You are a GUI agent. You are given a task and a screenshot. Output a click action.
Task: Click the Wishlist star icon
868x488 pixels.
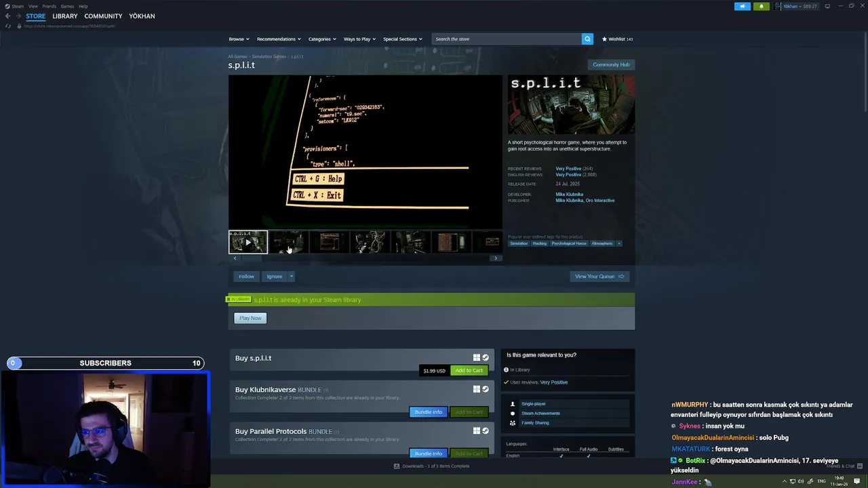tap(604, 39)
